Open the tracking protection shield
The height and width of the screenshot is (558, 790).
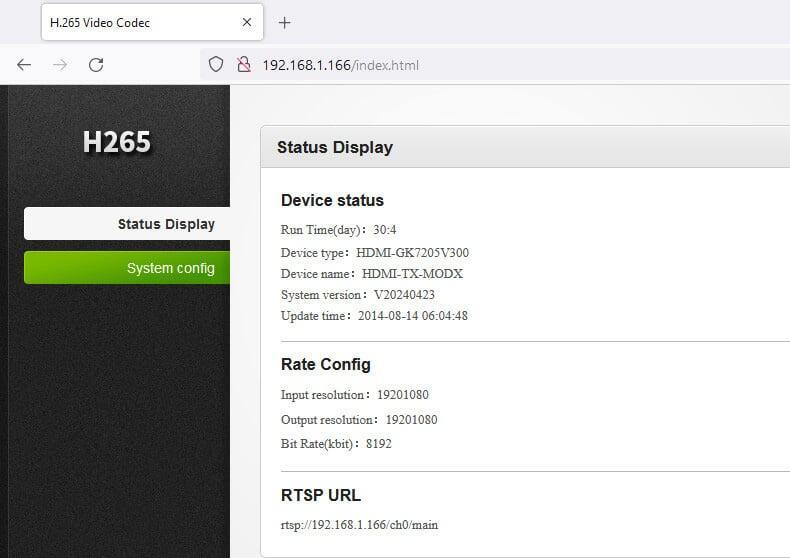click(x=215, y=65)
